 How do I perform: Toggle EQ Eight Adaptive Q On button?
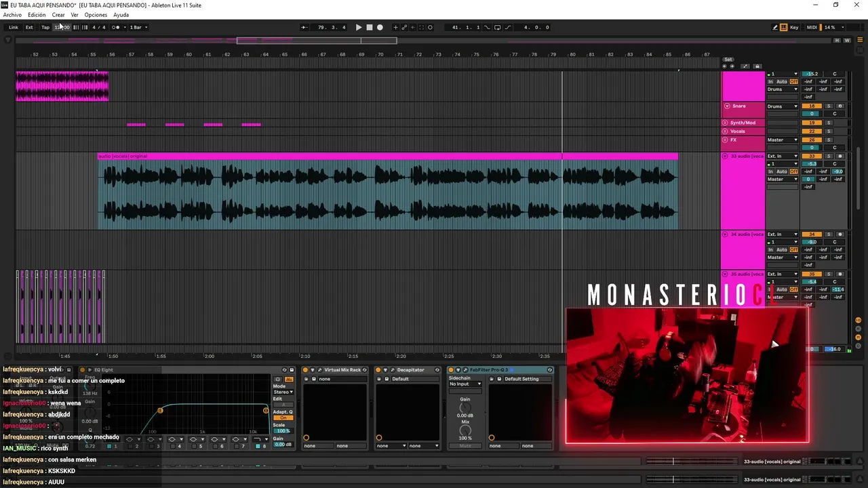click(x=283, y=418)
